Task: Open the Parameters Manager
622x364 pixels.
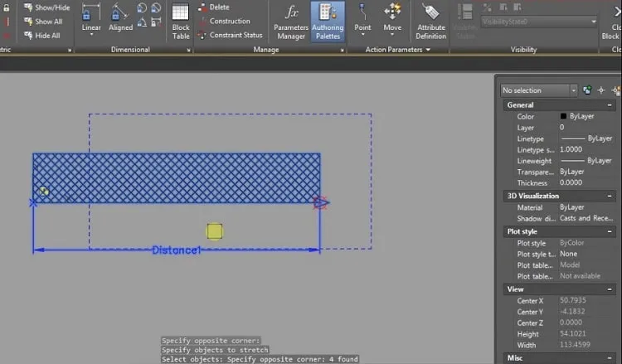Action: [291, 22]
